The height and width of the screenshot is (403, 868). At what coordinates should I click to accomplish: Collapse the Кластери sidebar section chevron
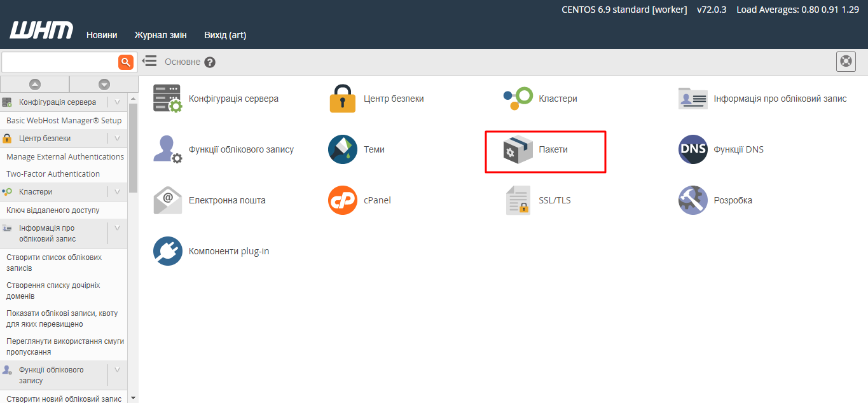click(117, 192)
